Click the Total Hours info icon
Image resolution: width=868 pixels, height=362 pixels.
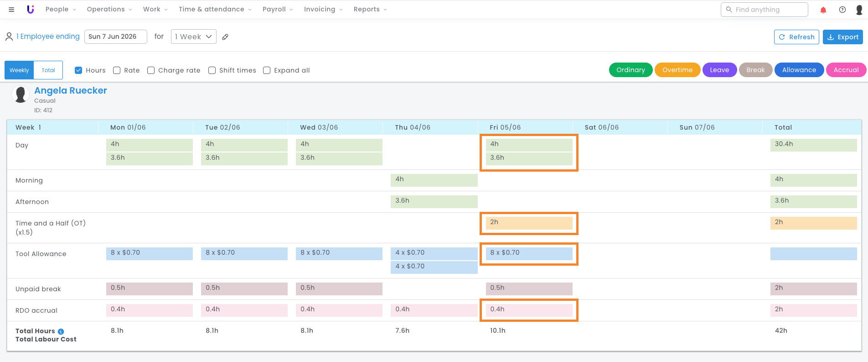pos(61,331)
